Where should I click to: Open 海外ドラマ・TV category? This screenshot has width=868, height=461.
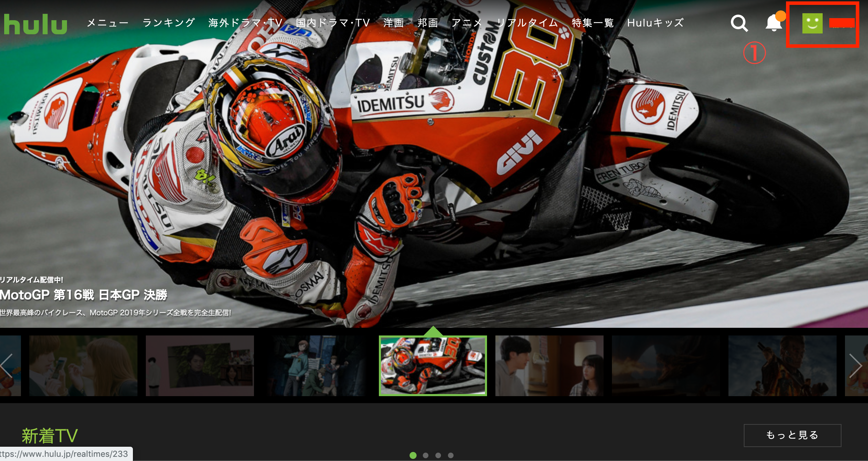[x=245, y=23]
